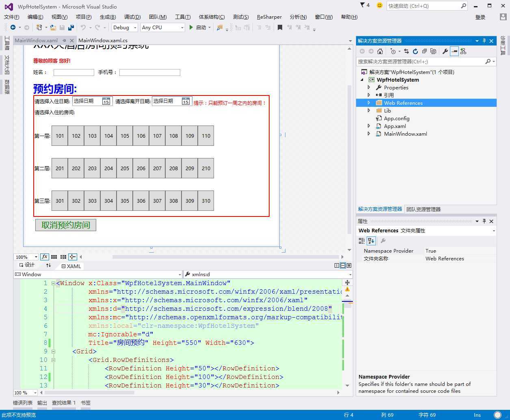Click Show All Files in Solution Explorer

[x=433, y=51]
